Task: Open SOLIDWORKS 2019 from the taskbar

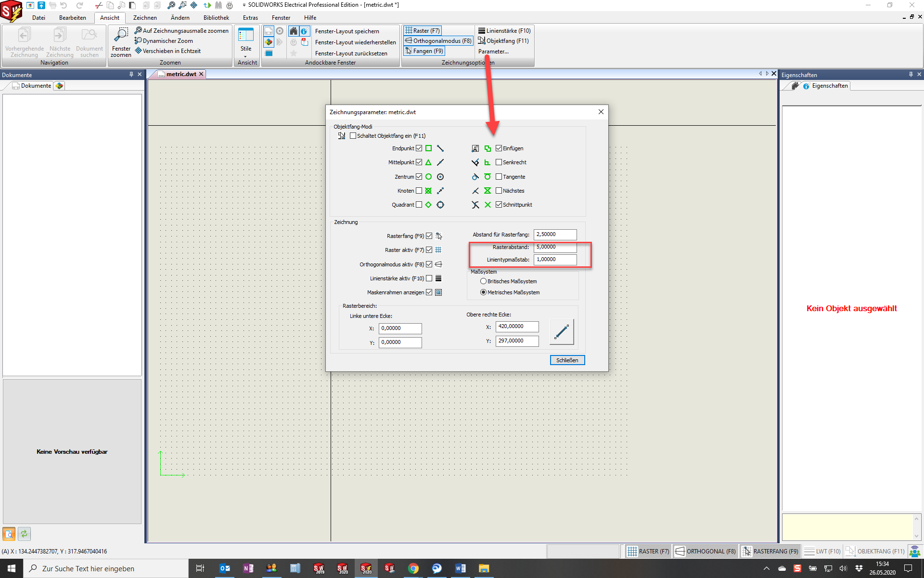Action: (319, 569)
